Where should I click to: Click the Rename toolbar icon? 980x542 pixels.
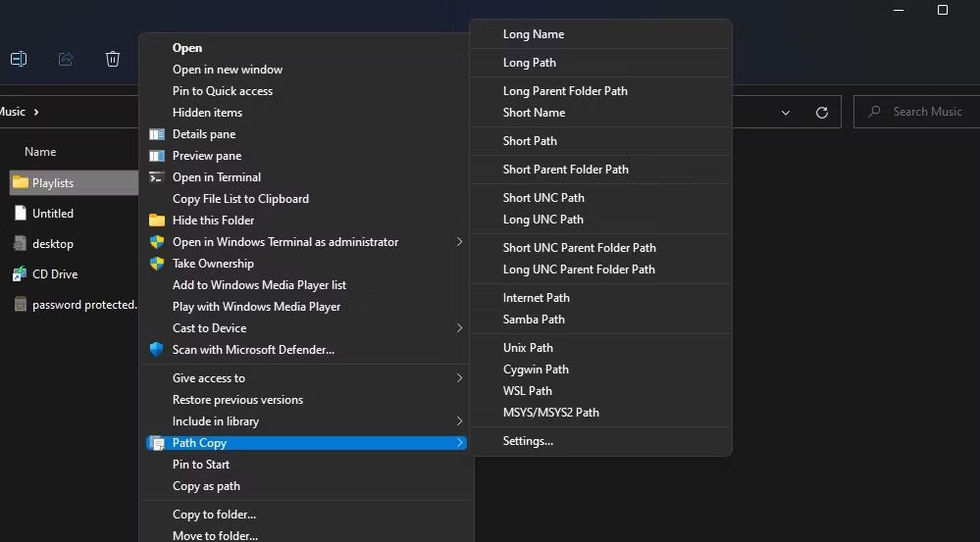tap(19, 59)
